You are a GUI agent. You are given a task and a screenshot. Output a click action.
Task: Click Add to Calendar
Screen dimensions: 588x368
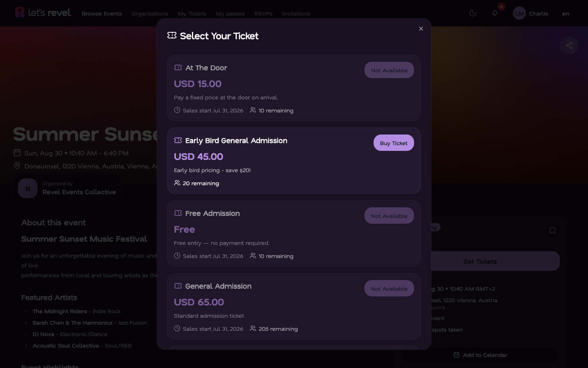480,355
